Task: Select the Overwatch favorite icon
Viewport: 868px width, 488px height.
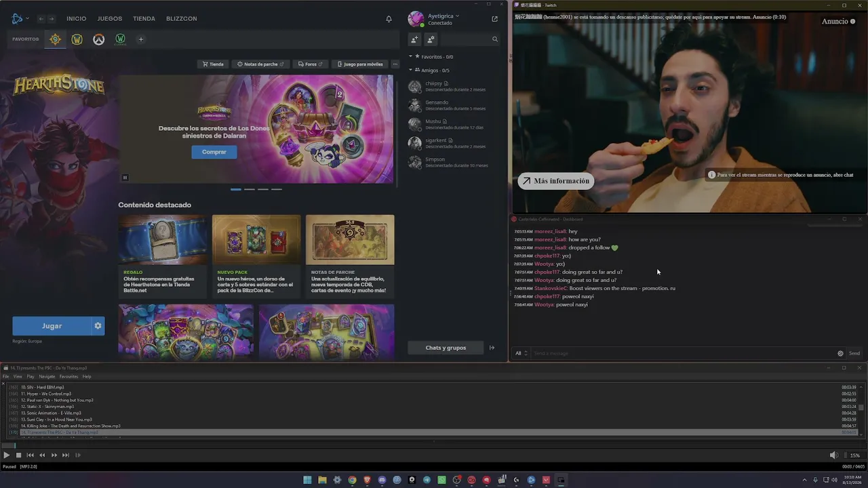Action: click(99, 39)
